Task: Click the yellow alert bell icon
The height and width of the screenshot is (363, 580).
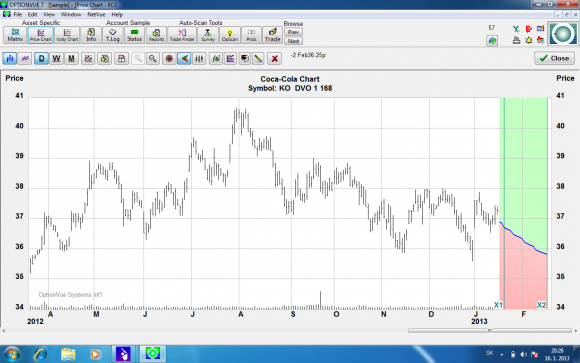Action: 529,40
